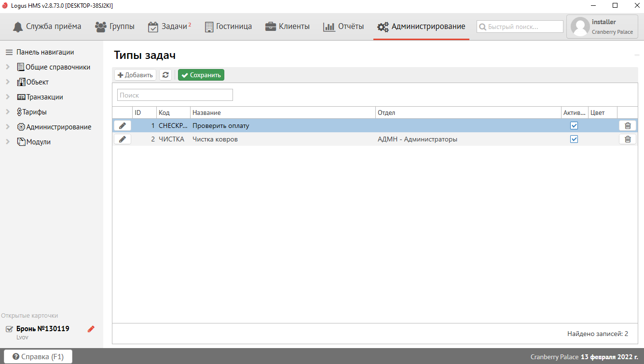Open the Задачи tab
The height and width of the screenshot is (364, 644).
coord(169,27)
